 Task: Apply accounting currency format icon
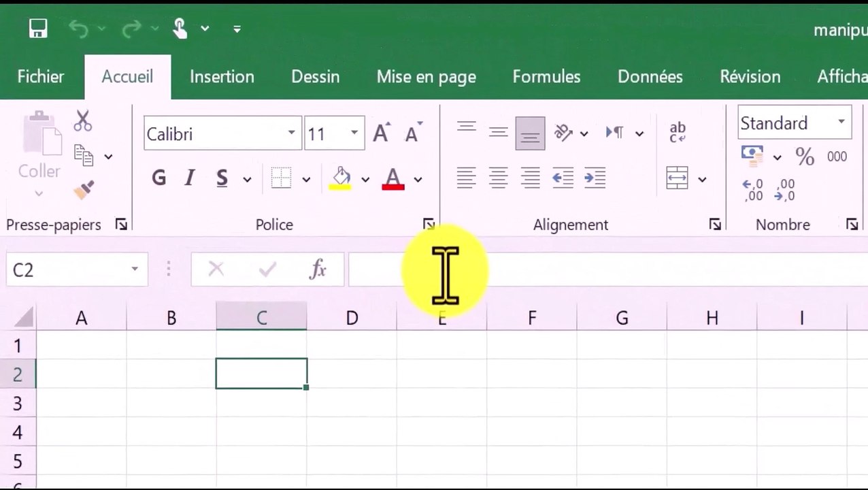[x=752, y=157]
